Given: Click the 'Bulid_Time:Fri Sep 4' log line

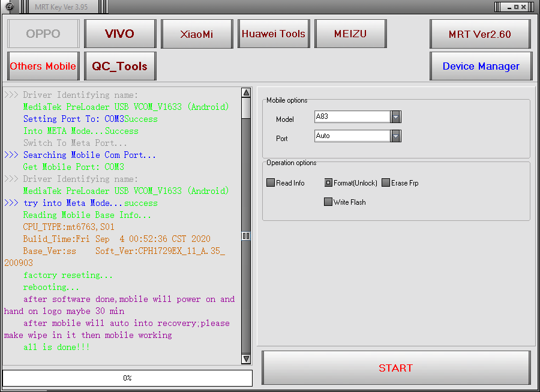Looking at the screenshot, I should coord(117,239).
